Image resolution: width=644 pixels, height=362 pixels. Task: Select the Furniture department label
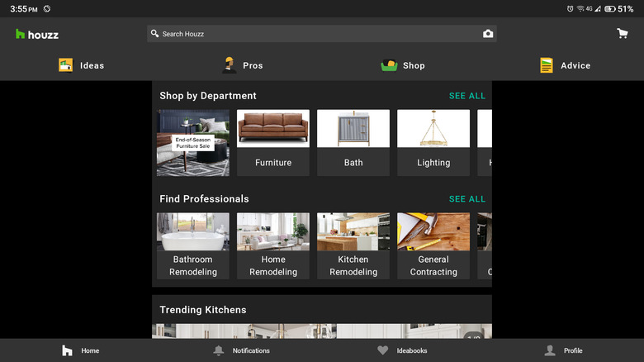tap(273, 163)
